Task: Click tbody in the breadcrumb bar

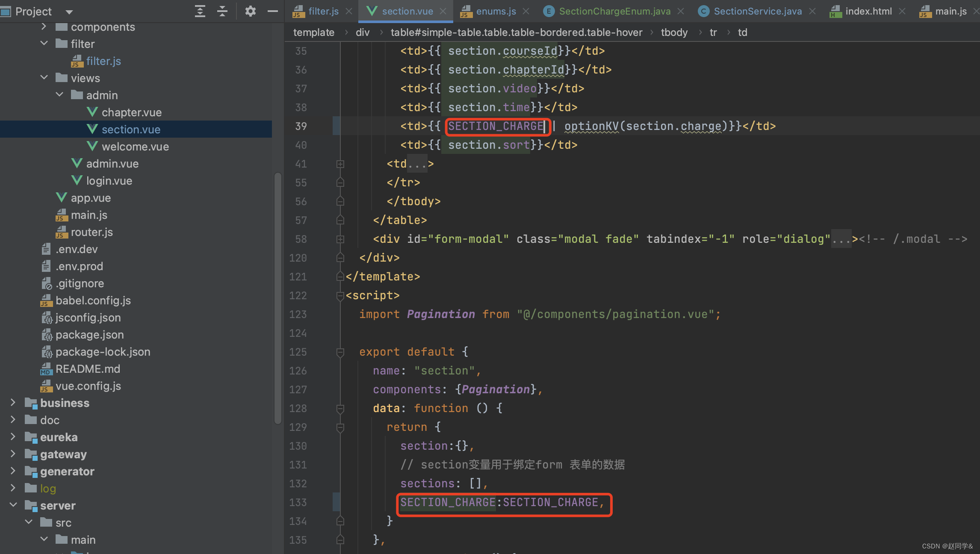Action: click(674, 32)
